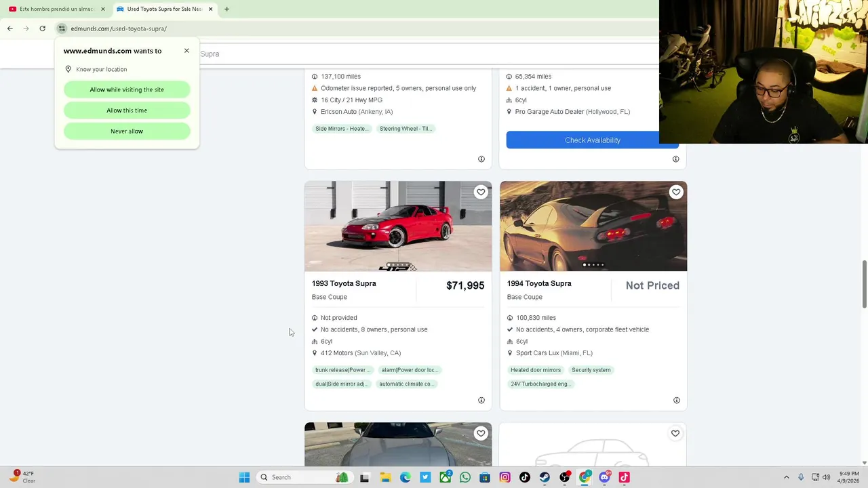The height and width of the screenshot is (488, 868).
Task: Open Windows Start menu
Action: click(244, 477)
